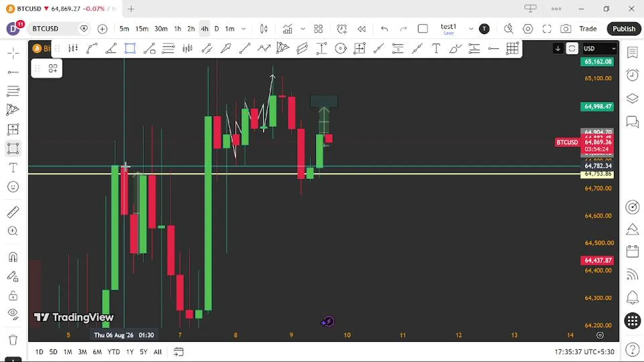The image size is (644, 362).
Task: Open the go to date calendar icon
Action: (179, 352)
